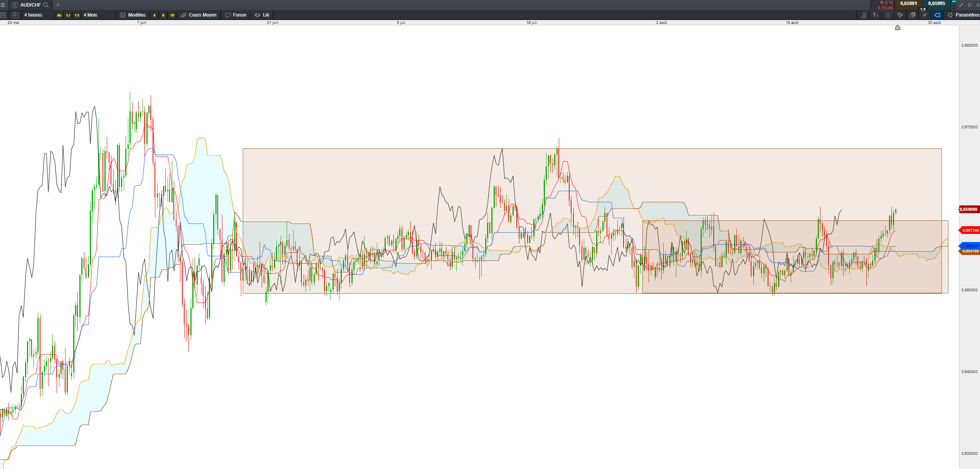Click the Forum speech bubble icon
This screenshot has height=469, width=980.
(x=228, y=15)
